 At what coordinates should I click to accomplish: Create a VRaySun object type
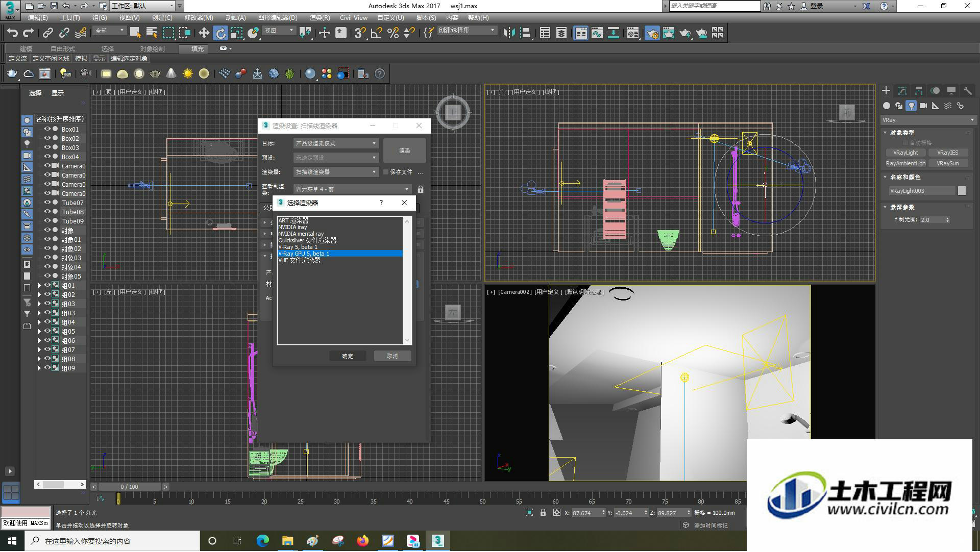click(x=948, y=163)
